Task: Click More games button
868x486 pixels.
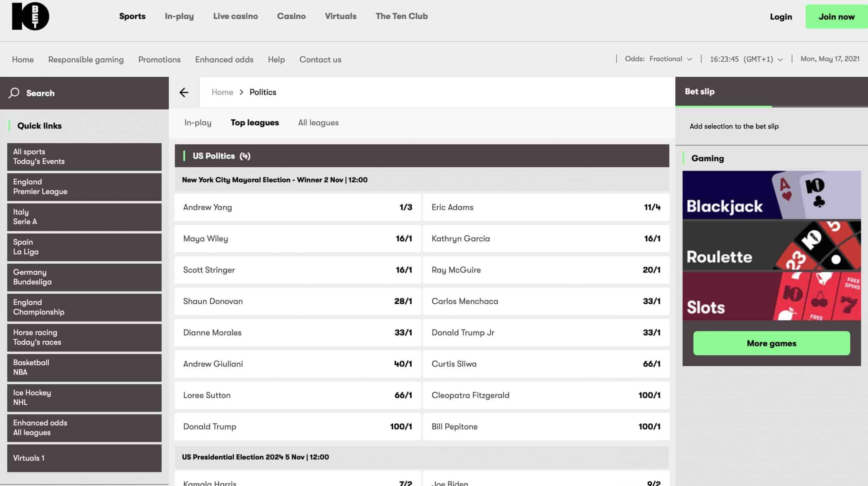Action: pos(771,343)
